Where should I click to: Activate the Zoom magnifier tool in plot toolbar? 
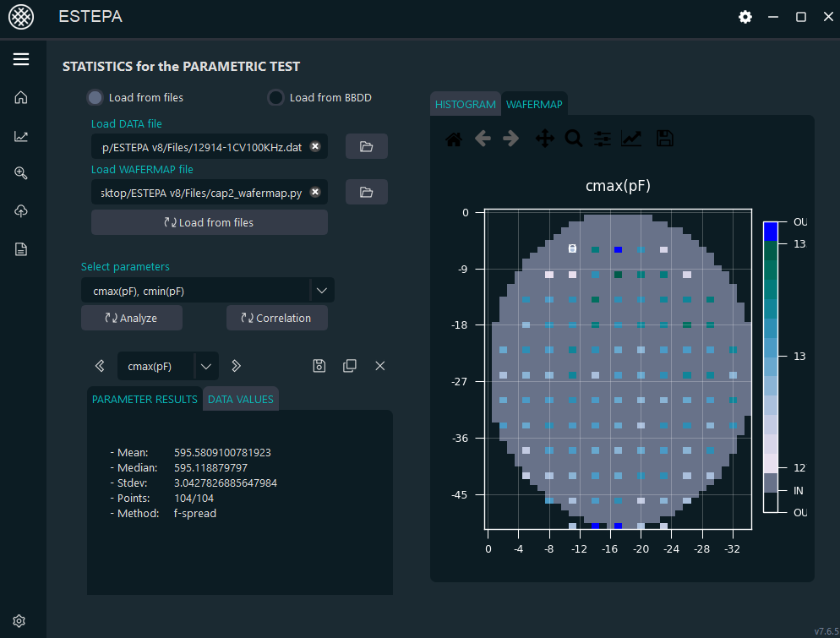pyautogui.click(x=574, y=139)
